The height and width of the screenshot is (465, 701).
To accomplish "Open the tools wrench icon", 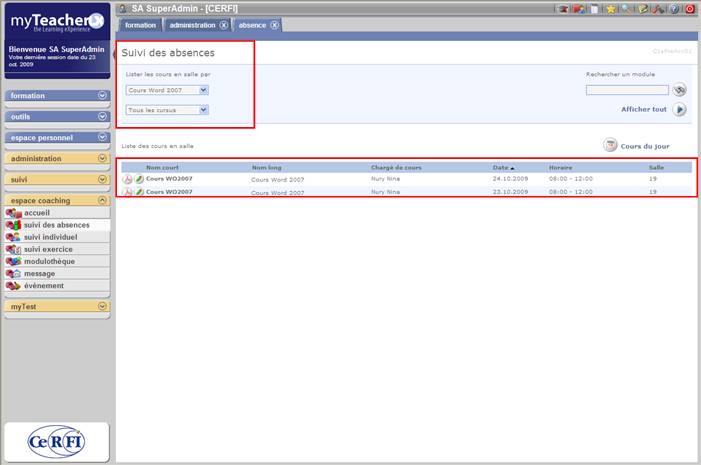I will tap(658, 9).
